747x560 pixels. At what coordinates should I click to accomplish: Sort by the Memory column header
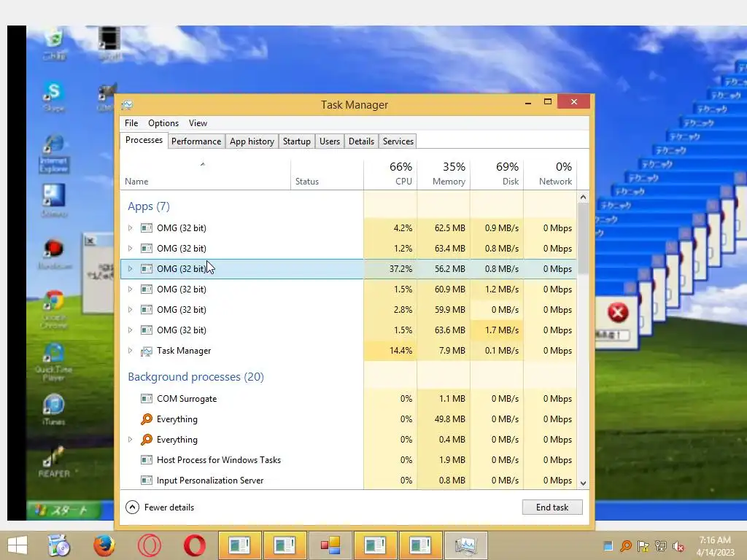tap(444, 174)
